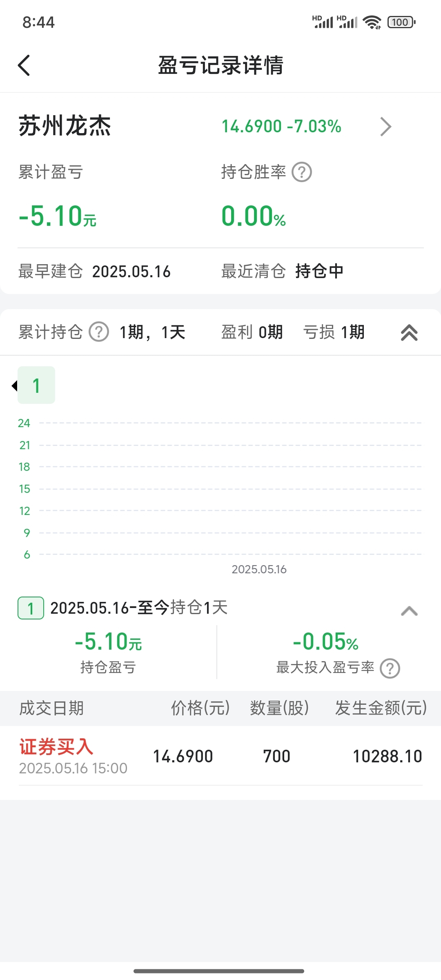
Task: Open 苏州龙杰 stock details chevron
Action: [385, 127]
